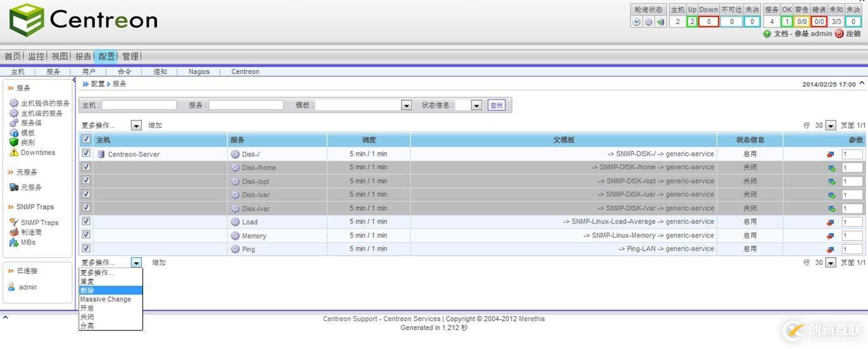
Task: Click the red logout power icon
Action: (x=839, y=34)
